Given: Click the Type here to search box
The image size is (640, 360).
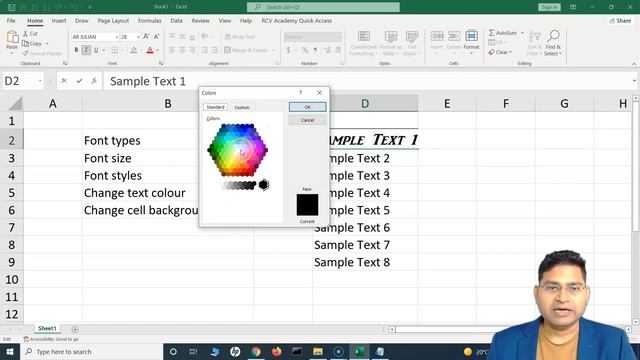Looking at the screenshot, I should (x=91, y=351).
